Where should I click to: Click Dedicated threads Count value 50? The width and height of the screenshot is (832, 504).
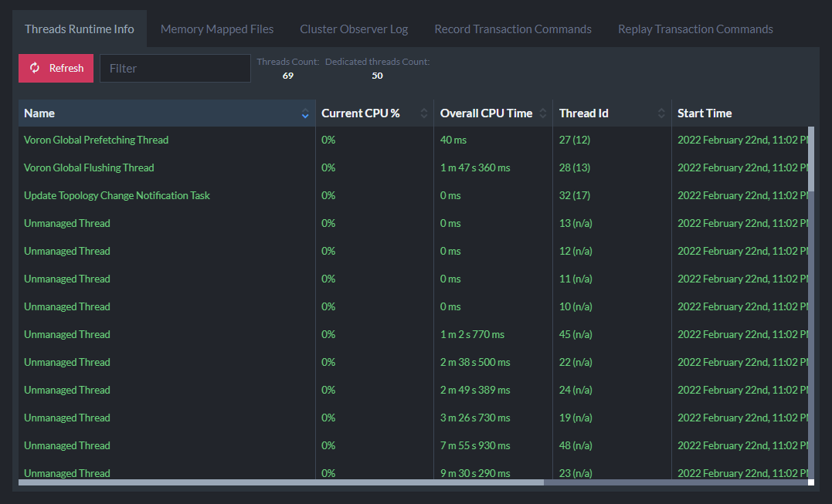click(377, 76)
